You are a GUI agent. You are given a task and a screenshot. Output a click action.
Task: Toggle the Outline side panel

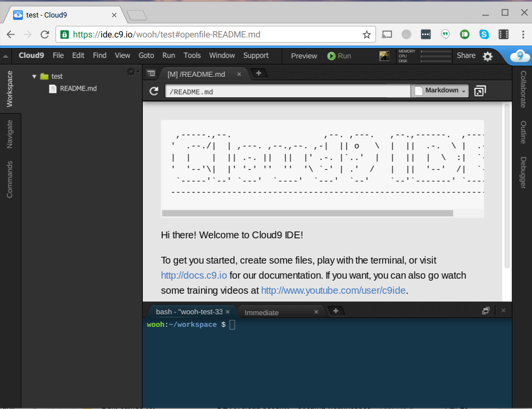(523, 132)
